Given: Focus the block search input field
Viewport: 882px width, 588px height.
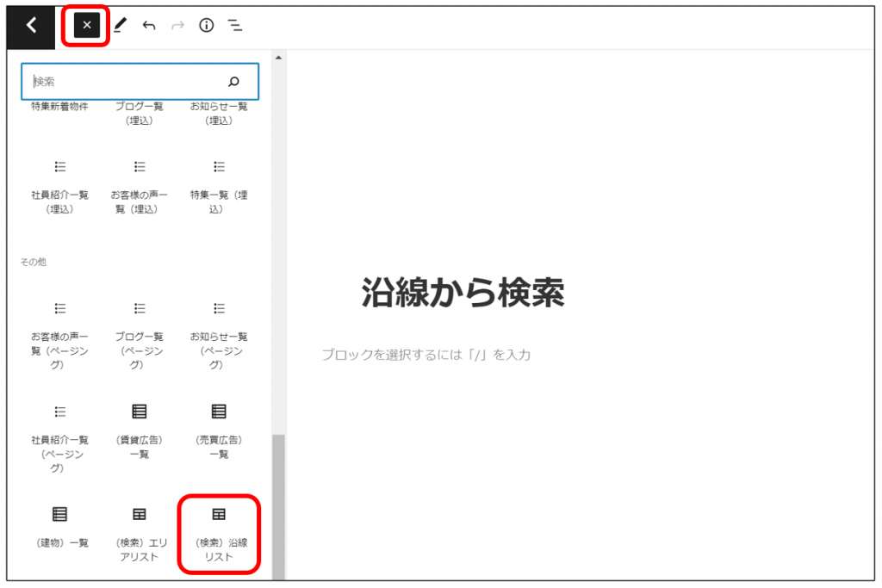Looking at the screenshot, I should click(x=125, y=82).
